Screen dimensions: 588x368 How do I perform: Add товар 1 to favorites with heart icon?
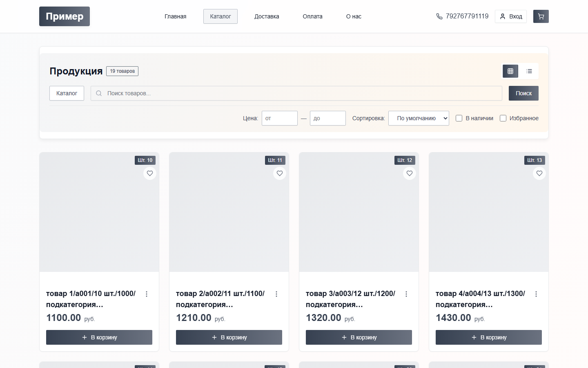(150, 173)
